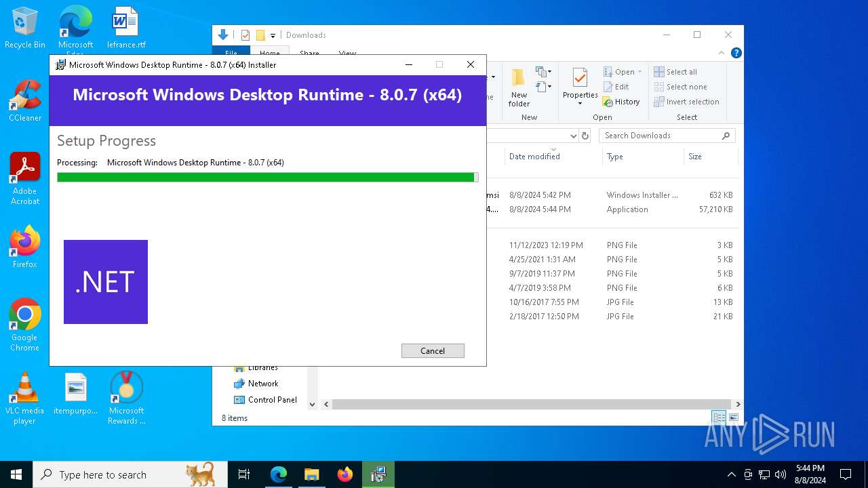868x488 pixels.
Task: Click the purple .NET logo image
Action: 106,282
